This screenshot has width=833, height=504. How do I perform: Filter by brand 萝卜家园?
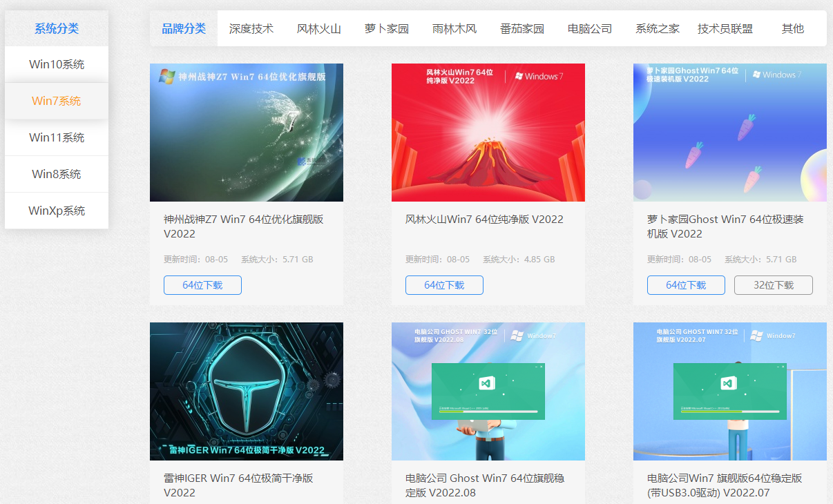tap(387, 28)
